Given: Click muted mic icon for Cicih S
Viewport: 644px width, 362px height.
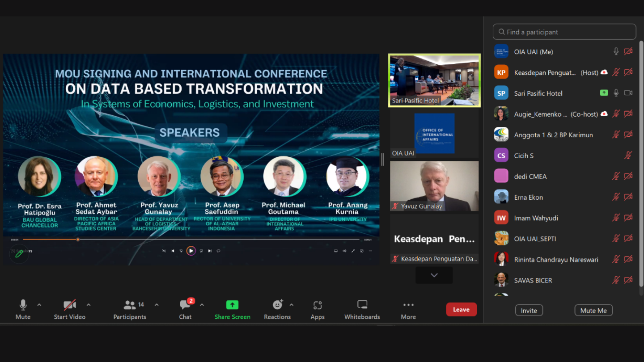Looking at the screenshot, I should coord(628,156).
